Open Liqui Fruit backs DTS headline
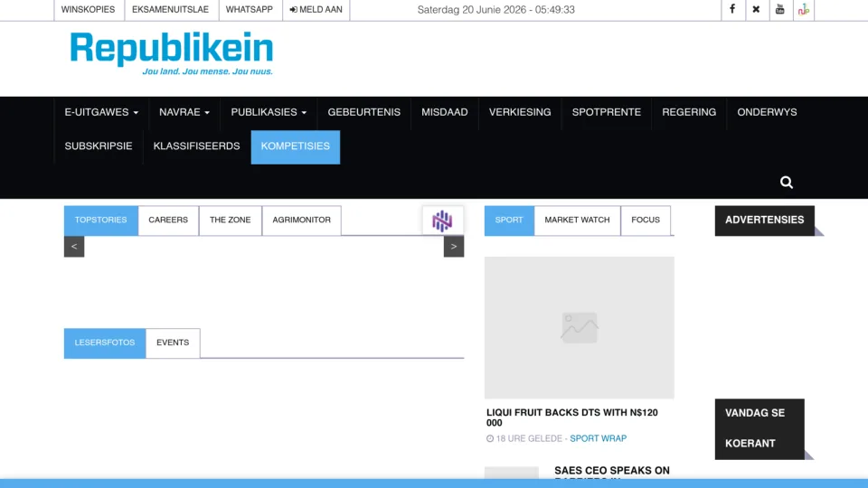 point(572,418)
